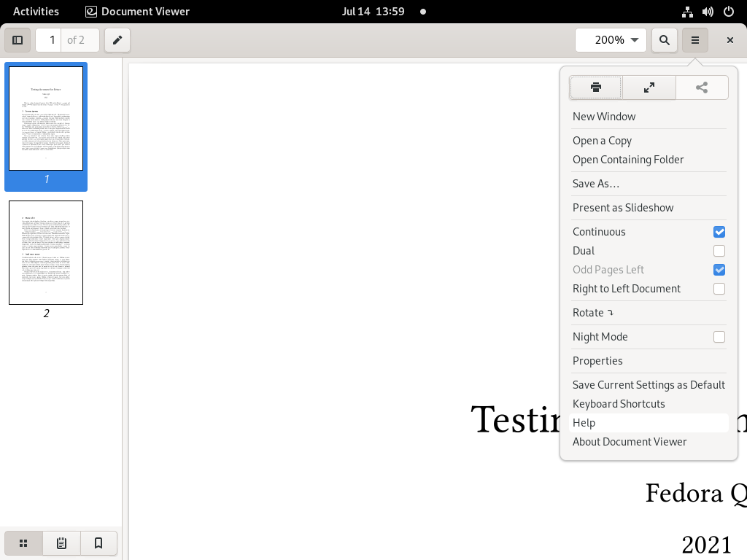Click the Print icon in menu
This screenshot has width=747, height=560.
click(x=595, y=87)
